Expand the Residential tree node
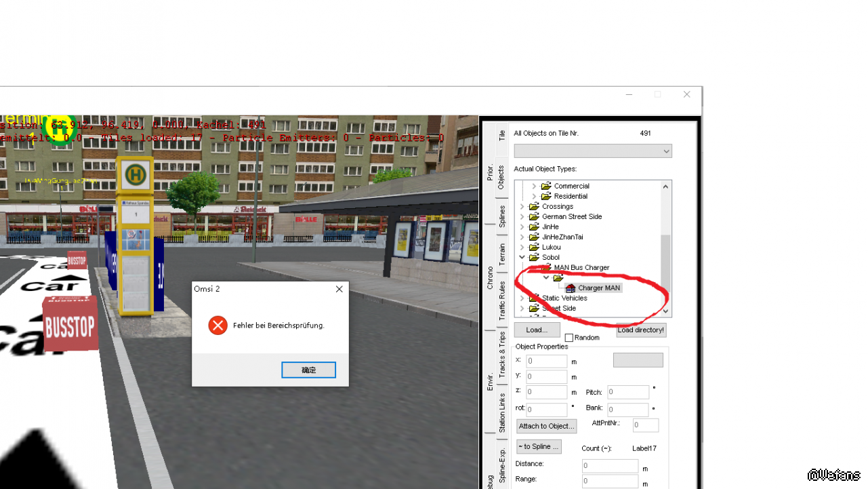 (x=534, y=196)
